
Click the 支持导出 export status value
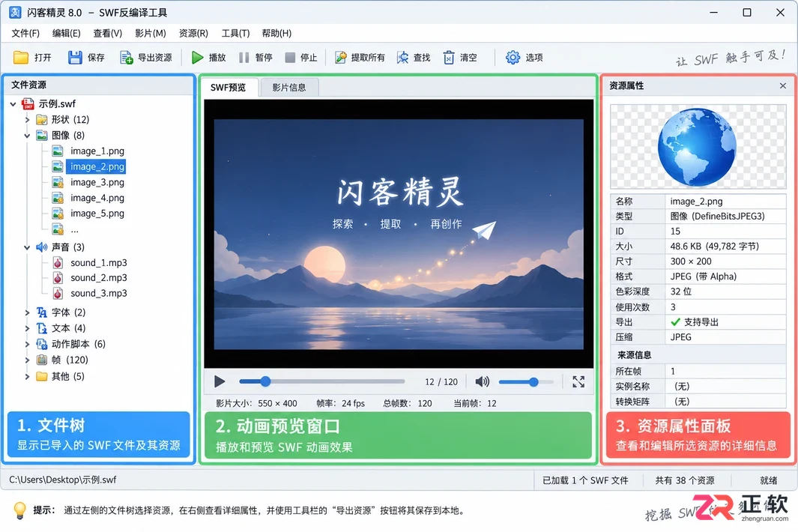[x=726, y=322]
